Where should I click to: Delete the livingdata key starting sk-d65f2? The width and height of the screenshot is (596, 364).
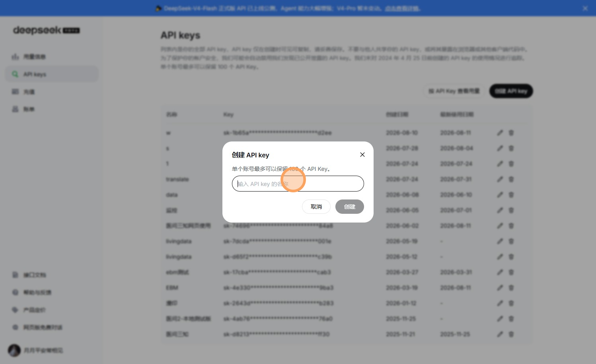[x=511, y=257]
